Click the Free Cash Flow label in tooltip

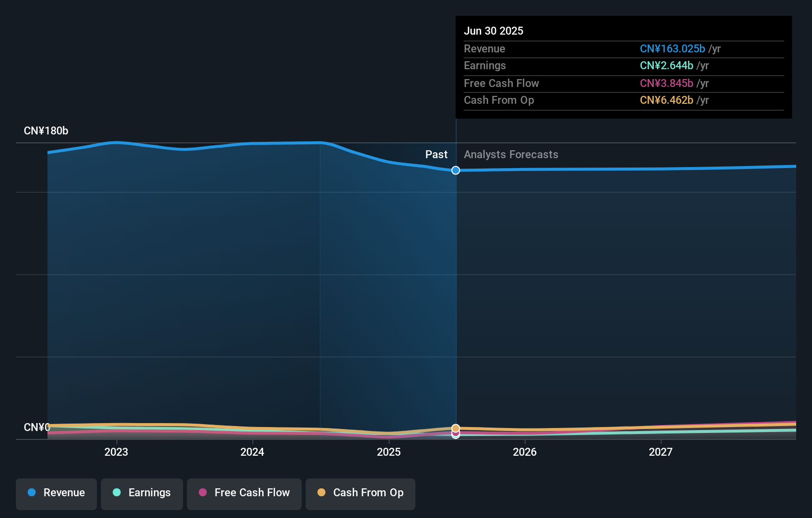click(501, 83)
